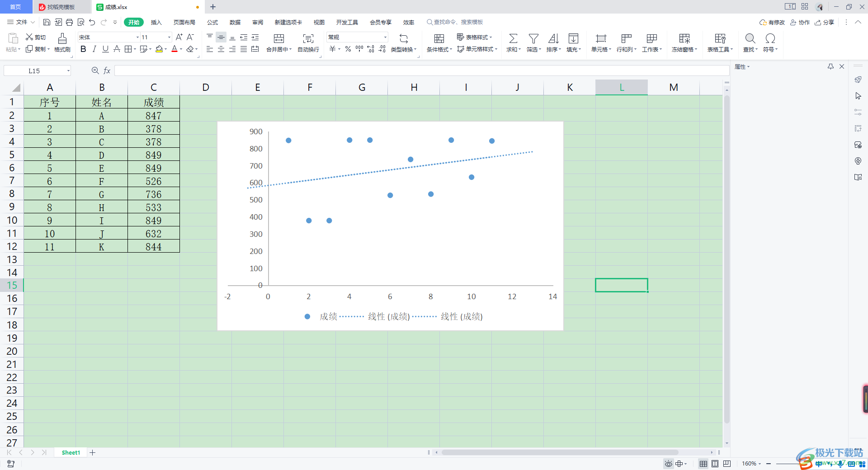Click Conditional Formatting (条件格式) icon
Viewport: 868px width, 470px height.
[439, 38]
